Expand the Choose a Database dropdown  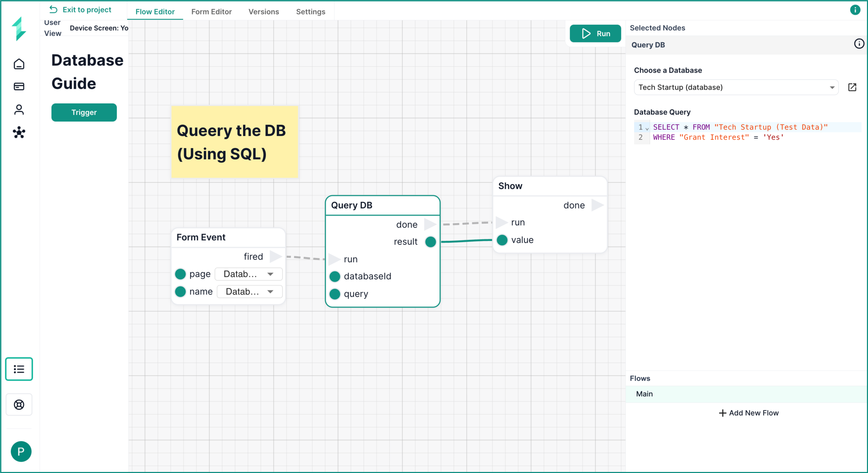tap(736, 87)
